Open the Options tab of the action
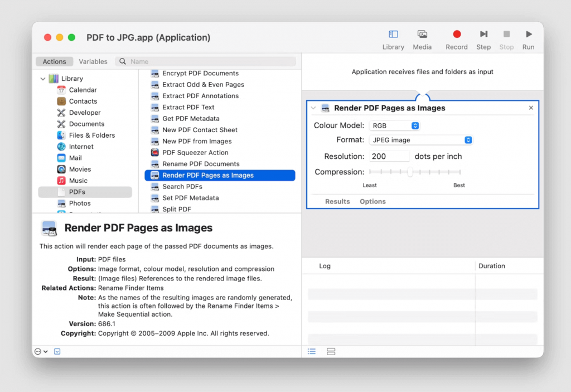This screenshot has height=392, width=571. point(372,201)
